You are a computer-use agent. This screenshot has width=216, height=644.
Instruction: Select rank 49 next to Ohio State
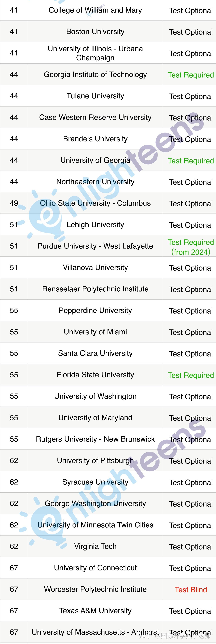click(14, 203)
